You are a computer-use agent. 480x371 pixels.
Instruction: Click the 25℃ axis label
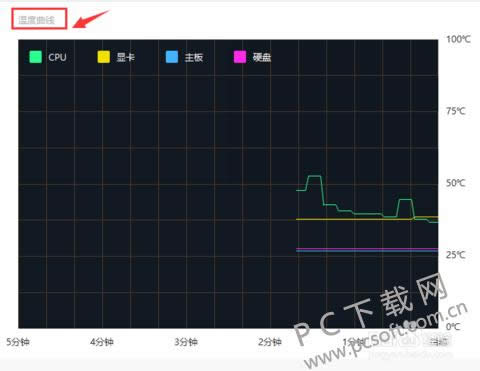pyautogui.click(x=456, y=255)
